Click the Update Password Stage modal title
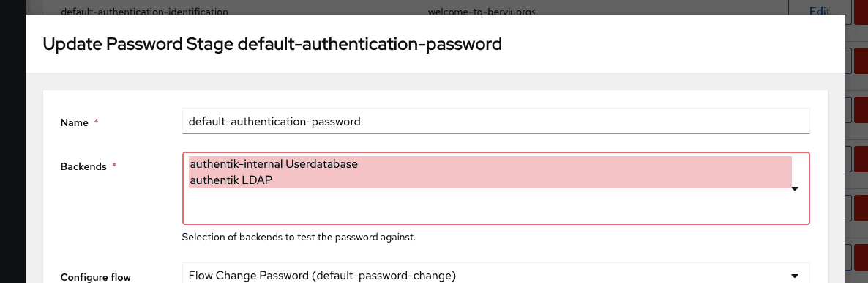Screen dimensions: 868x283 (x=272, y=43)
